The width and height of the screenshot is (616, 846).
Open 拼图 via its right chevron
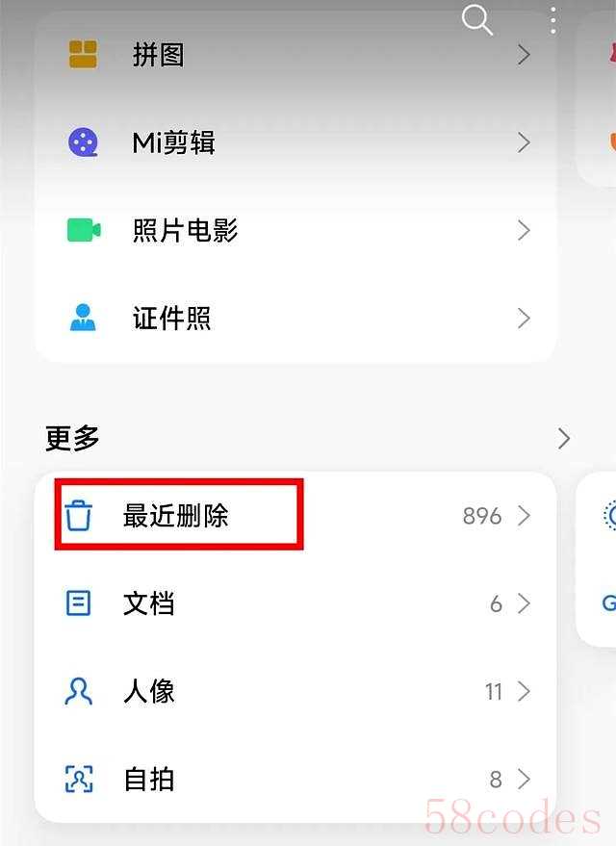(x=524, y=55)
